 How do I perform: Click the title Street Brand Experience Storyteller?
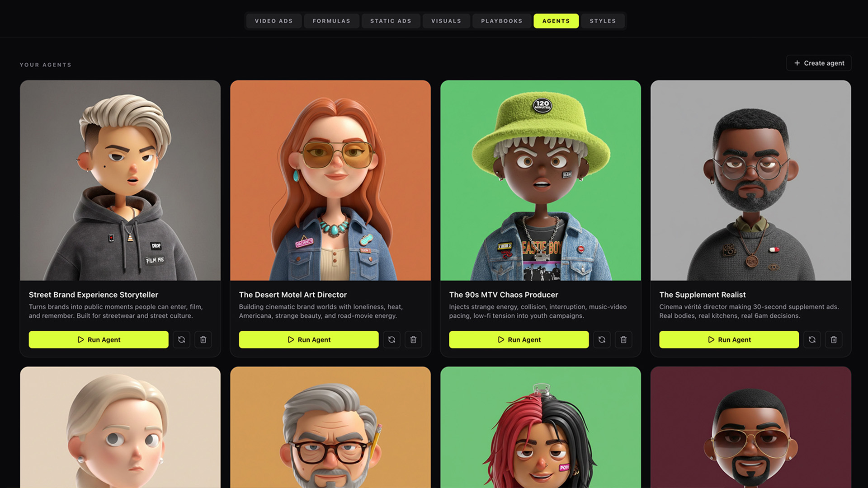94,295
